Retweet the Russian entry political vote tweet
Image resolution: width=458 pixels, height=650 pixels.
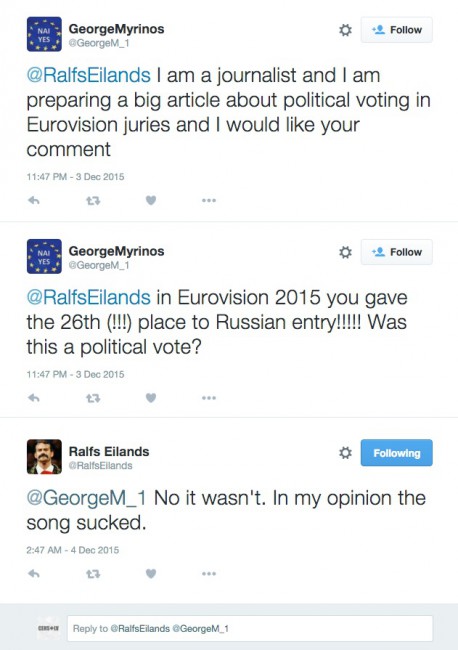[93, 398]
